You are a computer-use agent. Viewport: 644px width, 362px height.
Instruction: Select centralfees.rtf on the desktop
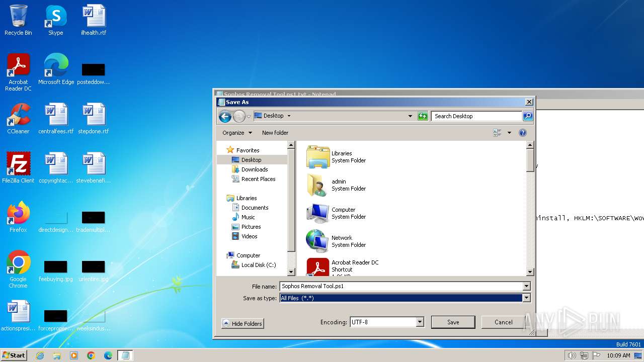tap(56, 119)
